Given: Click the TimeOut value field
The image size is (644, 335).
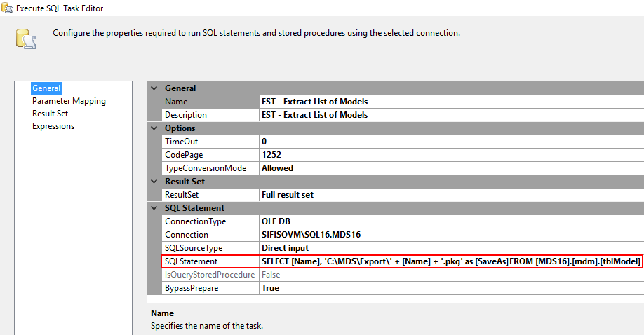Looking at the screenshot, I should tap(449, 142).
